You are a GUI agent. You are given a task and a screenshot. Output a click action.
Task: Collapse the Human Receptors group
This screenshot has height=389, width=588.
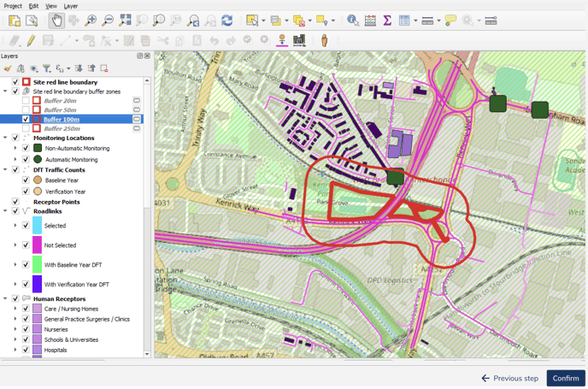coord(5,298)
